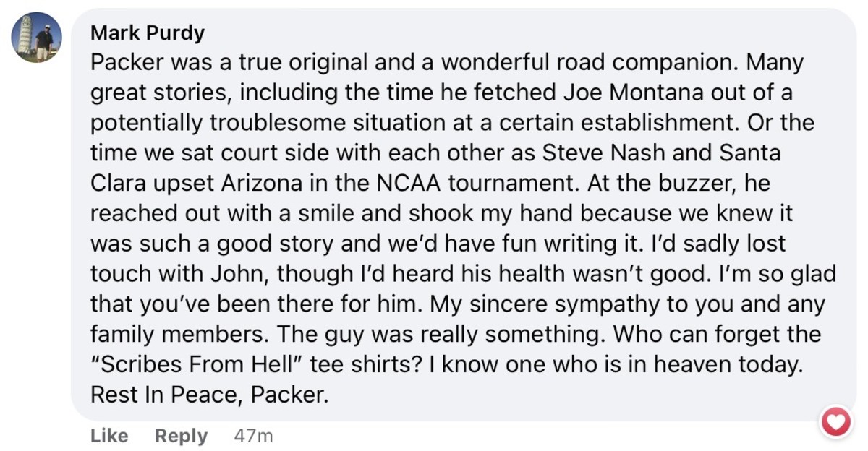868x451 pixels.
Task: Click Reply to respond to Mark Purdy
Action: tap(180, 435)
